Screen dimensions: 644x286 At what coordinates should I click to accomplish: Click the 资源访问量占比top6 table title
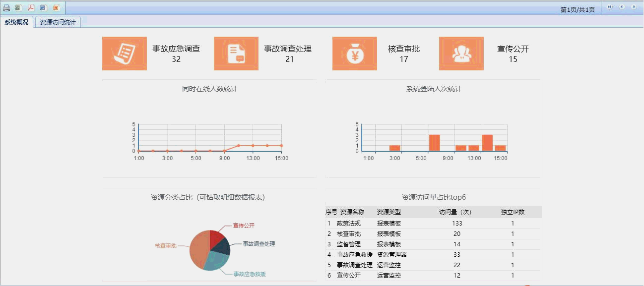click(x=434, y=197)
